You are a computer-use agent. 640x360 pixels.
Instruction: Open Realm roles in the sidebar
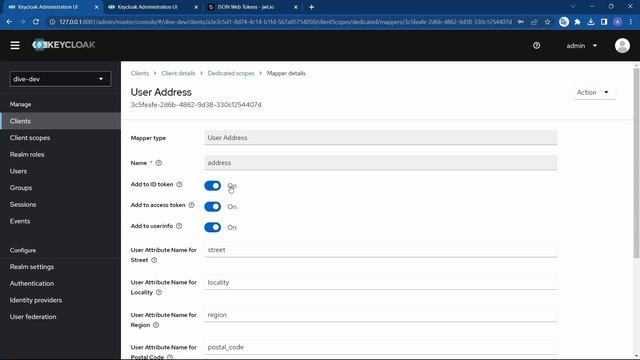(60, 155)
